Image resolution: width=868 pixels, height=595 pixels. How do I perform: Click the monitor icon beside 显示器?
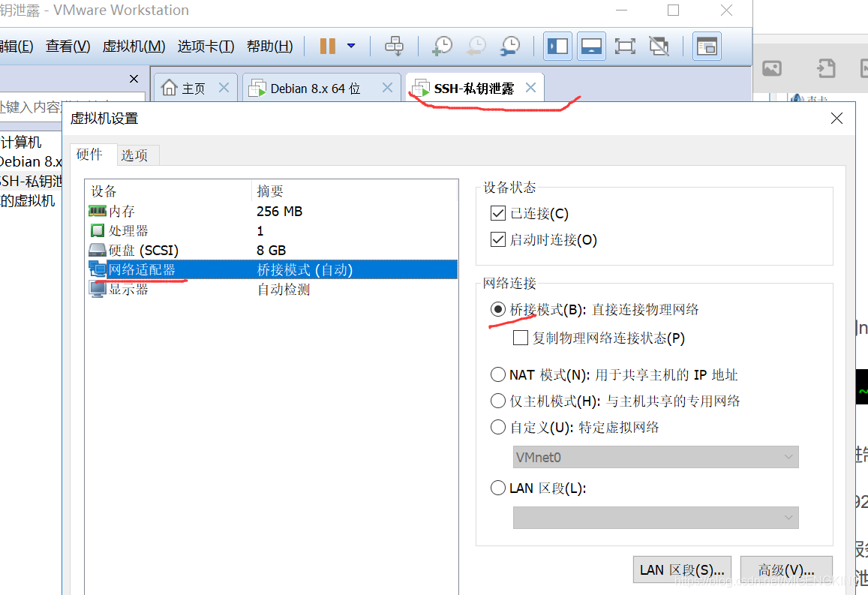(97, 290)
